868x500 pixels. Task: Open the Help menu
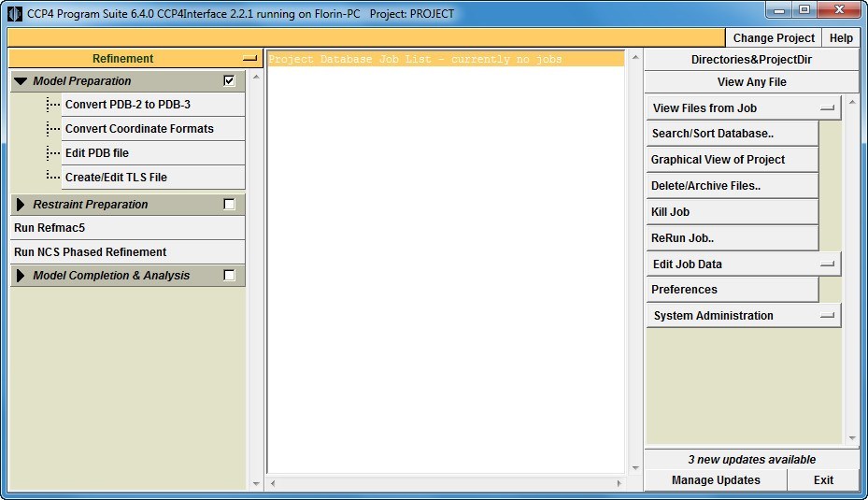[841, 38]
